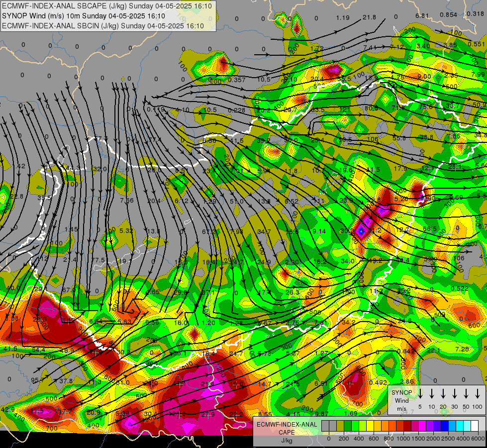Click the map value '66.5'
Viewport: 487px width, 448px height.
(x=429, y=229)
